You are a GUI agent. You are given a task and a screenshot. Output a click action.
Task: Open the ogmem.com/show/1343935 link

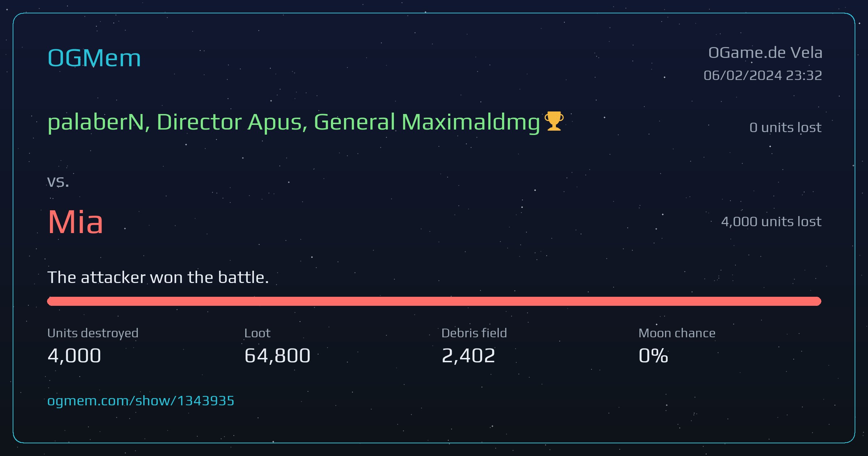click(141, 401)
